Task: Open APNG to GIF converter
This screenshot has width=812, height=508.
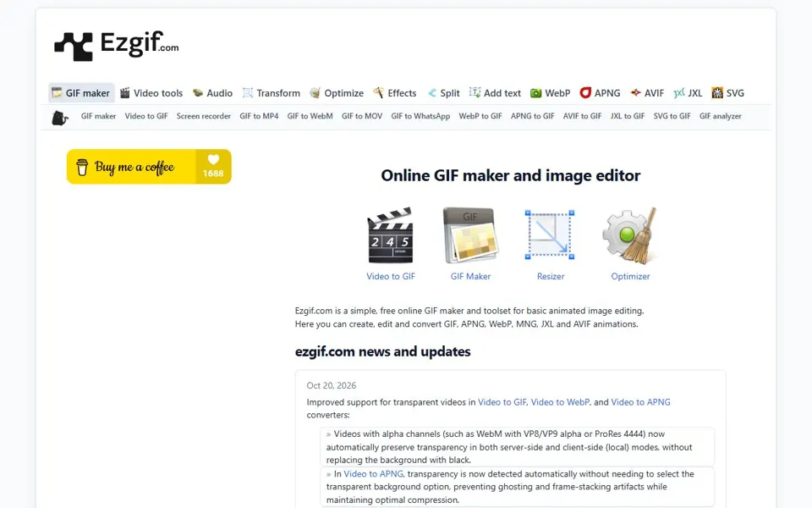Action: click(x=532, y=116)
